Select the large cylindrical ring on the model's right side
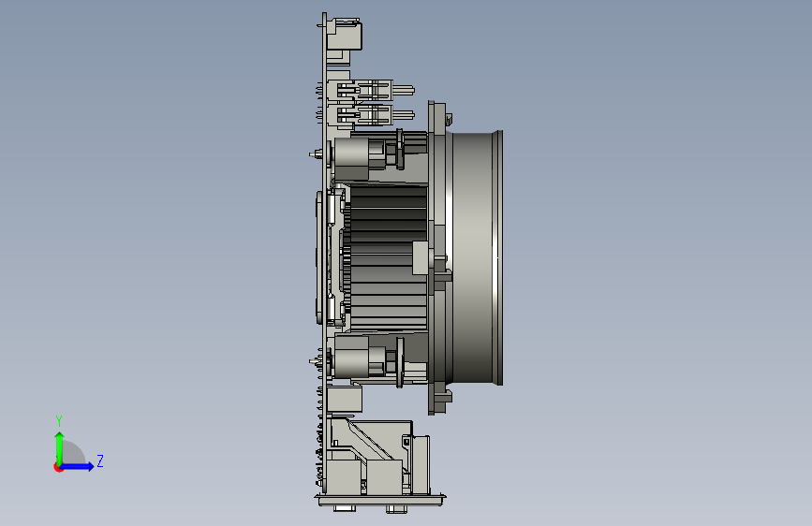Image resolution: width=812 pixels, height=526 pixels. (x=475, y=257)
